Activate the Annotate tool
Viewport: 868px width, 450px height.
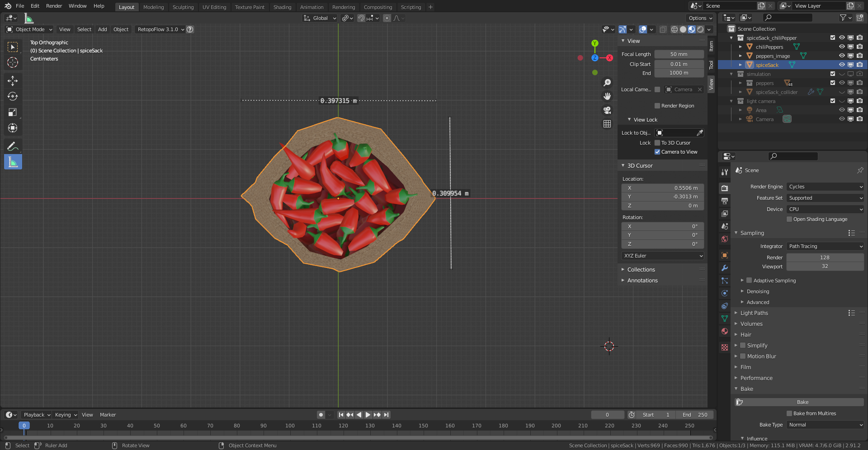coord(13,146)
